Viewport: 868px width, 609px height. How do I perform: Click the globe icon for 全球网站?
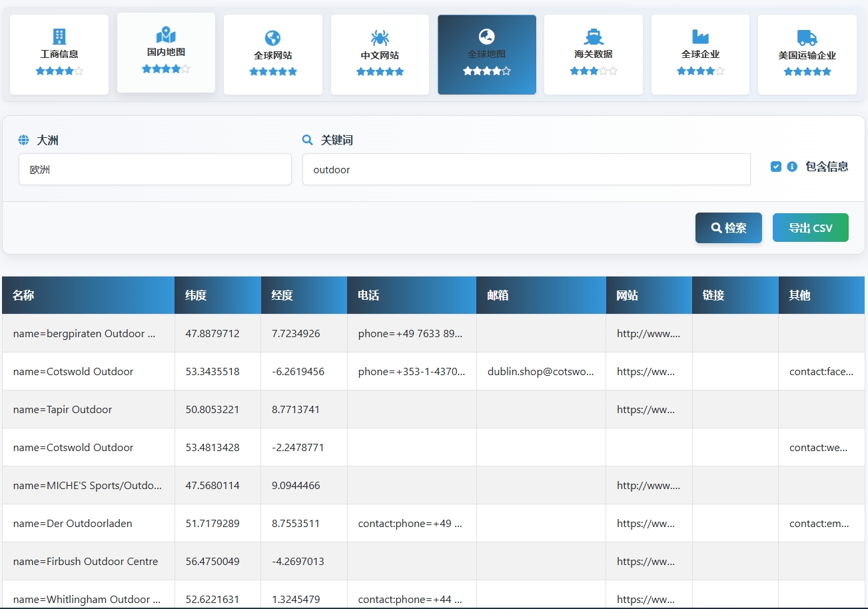272,38
